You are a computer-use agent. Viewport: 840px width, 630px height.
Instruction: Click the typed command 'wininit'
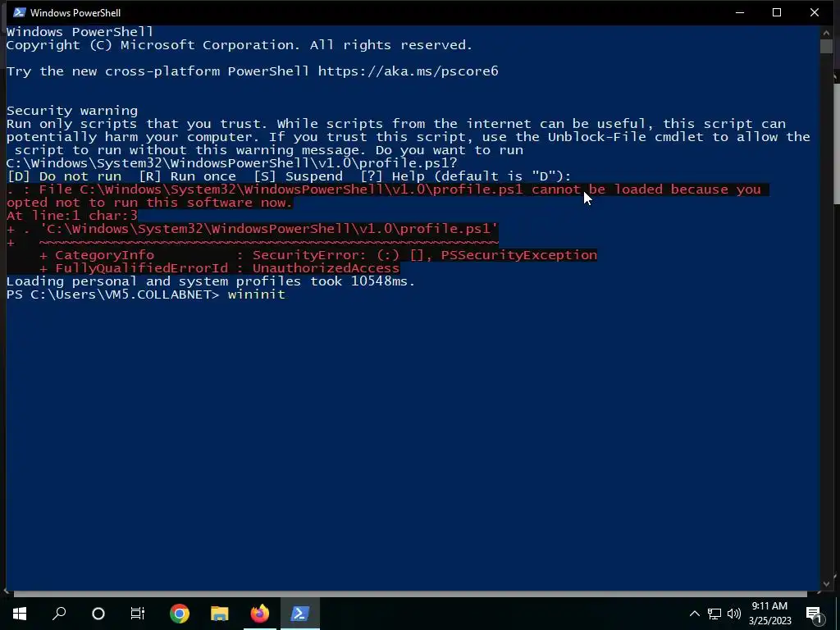tap(256, 294)
